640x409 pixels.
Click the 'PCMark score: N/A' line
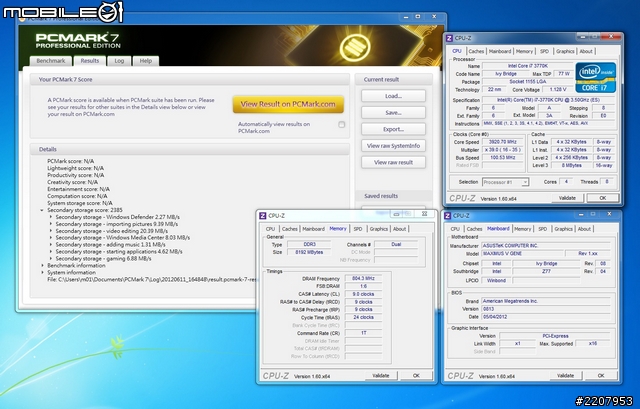[71, 161]
